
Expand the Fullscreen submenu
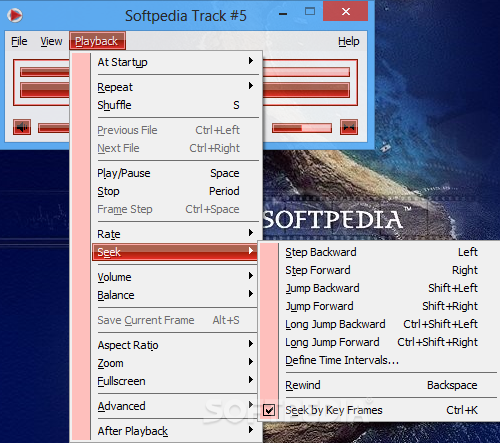click(175, 381)
